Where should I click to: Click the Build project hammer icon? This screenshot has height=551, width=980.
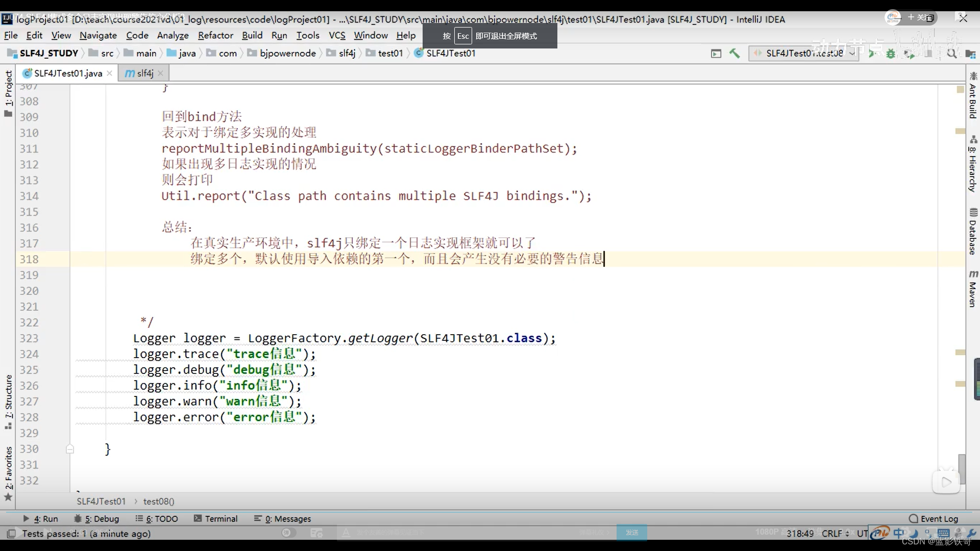tap(734, 53)
